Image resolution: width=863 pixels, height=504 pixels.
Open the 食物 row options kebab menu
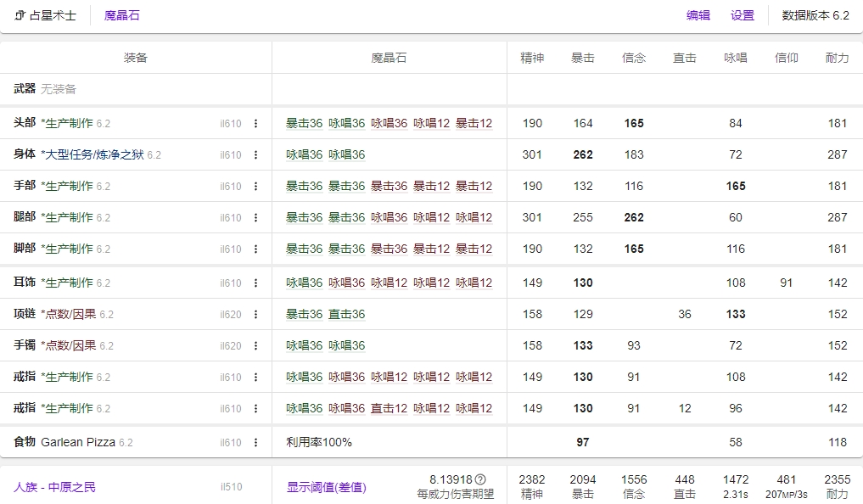tap(256, 440)
